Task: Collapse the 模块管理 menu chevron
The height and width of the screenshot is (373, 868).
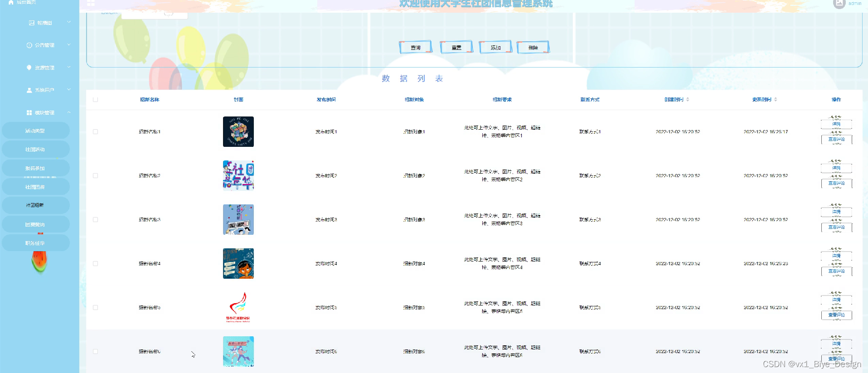Action: point(69,112)
